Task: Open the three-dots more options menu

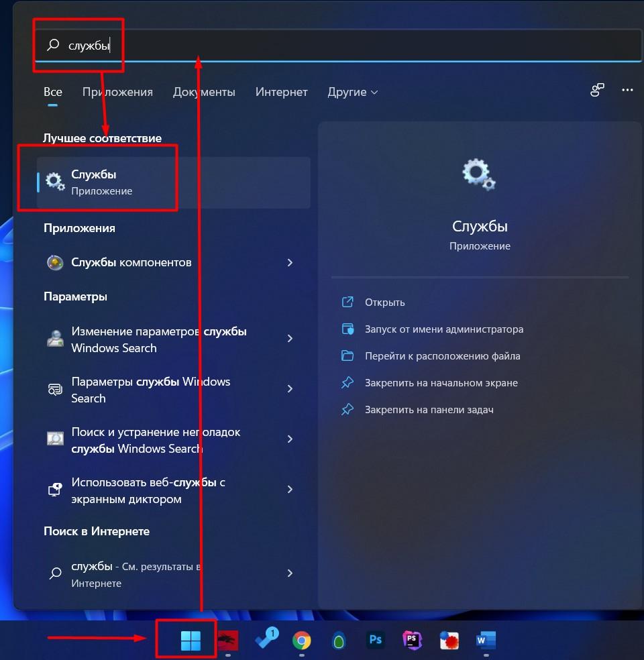Action: pos(627,90)
